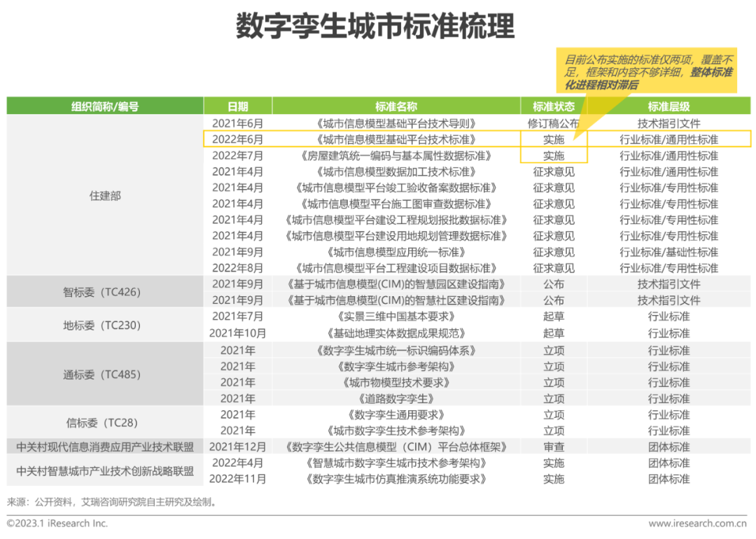The height and width of the screenshot is (539, 756).
Task: Select 《道路数字孪生》
Action: (x=395, y=399)
